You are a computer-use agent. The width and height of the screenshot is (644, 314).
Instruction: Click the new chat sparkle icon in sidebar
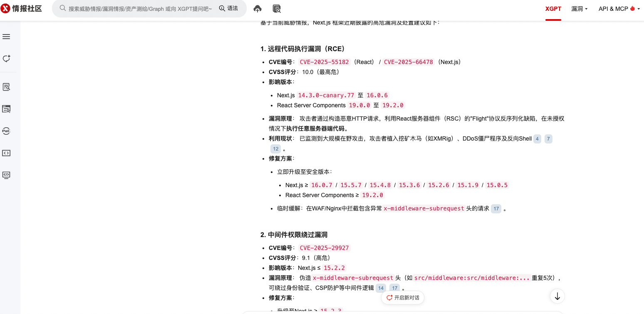tap(6, 59)
